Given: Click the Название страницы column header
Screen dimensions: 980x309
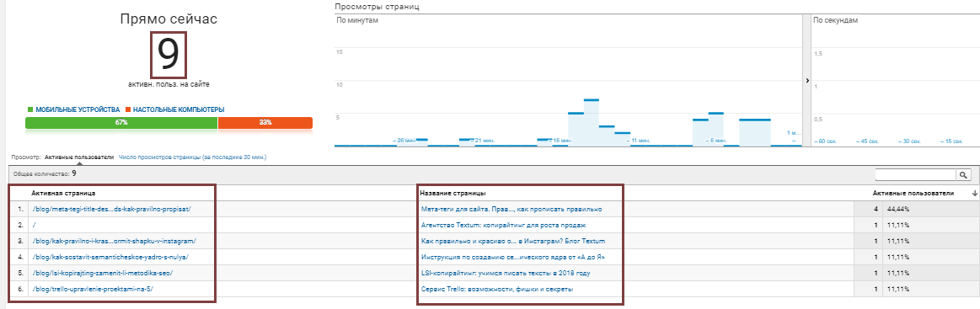Looking at the screenshot, I should (453, 194).
